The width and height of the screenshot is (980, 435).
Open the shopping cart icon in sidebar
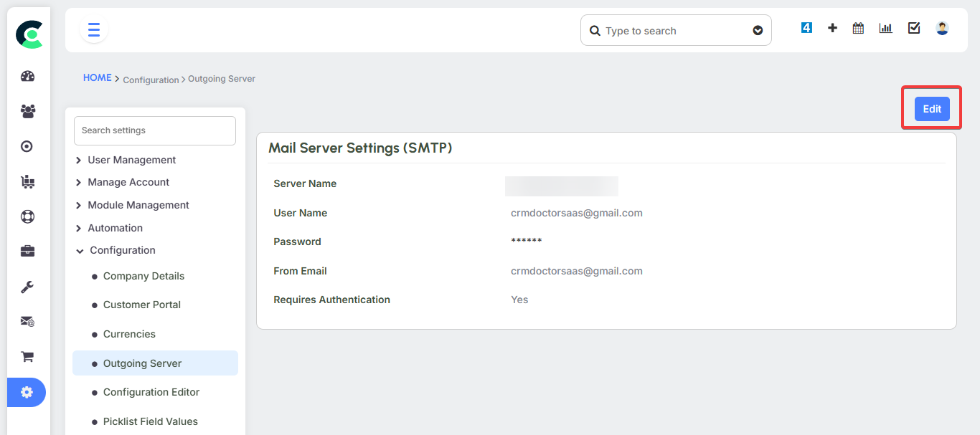[27, 356]
